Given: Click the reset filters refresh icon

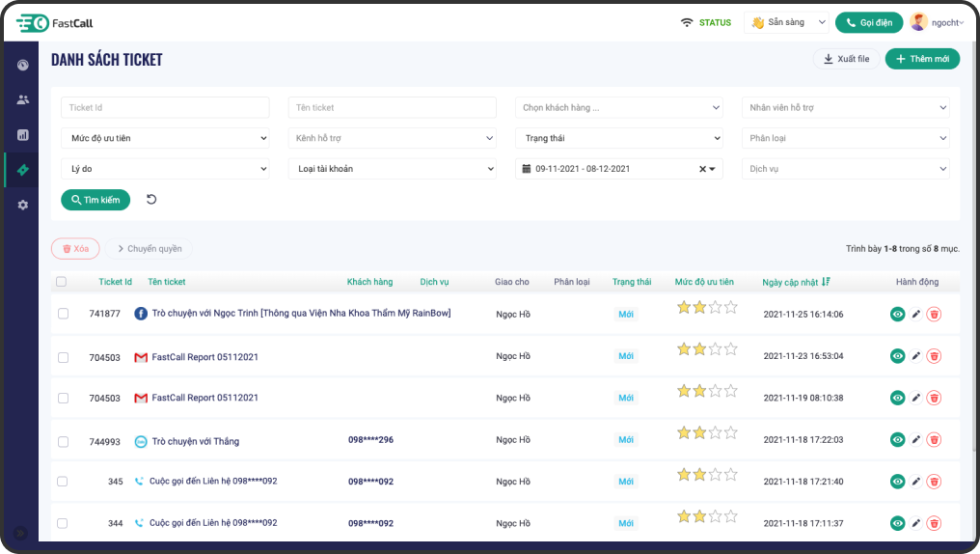Looking at the screenshot, I should pyautogui.click(x=151, y=200).
